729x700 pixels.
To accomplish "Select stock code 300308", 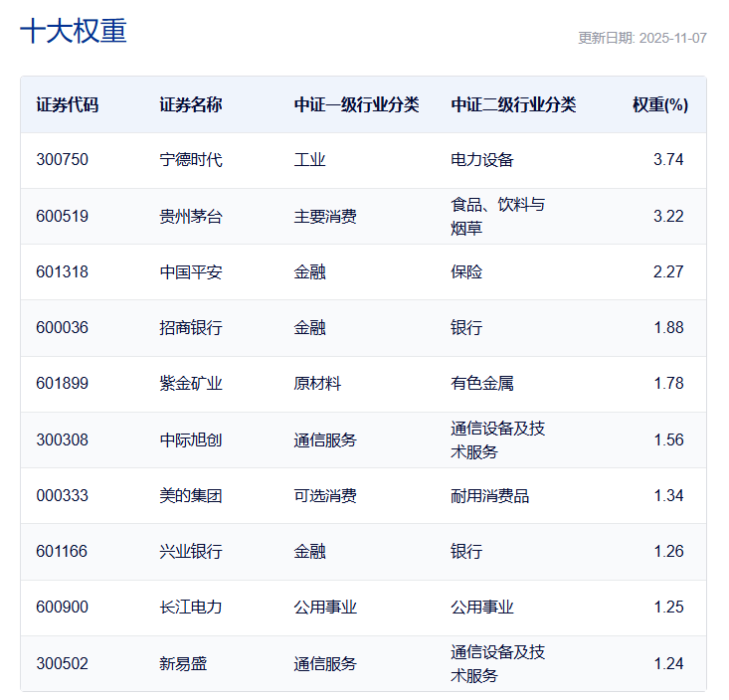I will click(x=63, y=440).
